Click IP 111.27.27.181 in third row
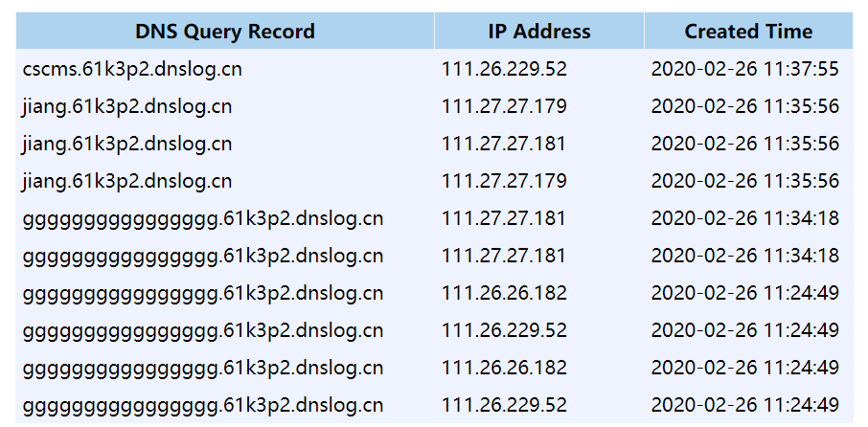Viewport: 868px width, 427px height. (504, 144)
